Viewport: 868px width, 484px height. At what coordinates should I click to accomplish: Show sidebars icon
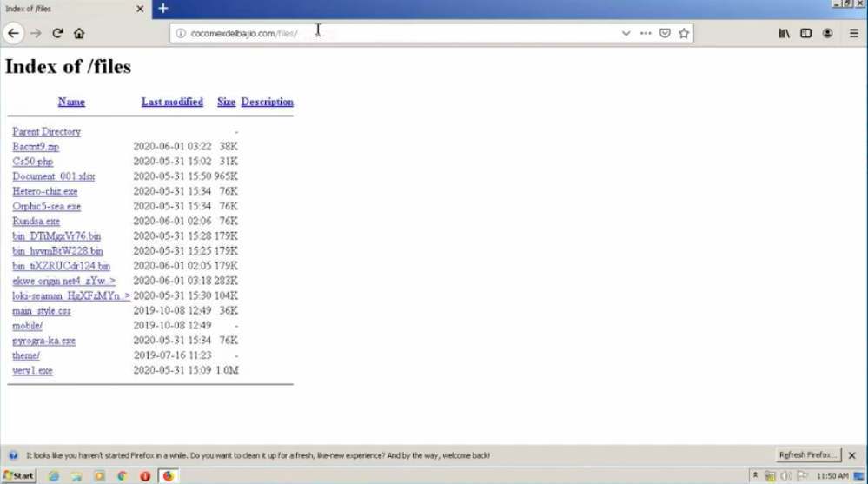pos(806,33)
